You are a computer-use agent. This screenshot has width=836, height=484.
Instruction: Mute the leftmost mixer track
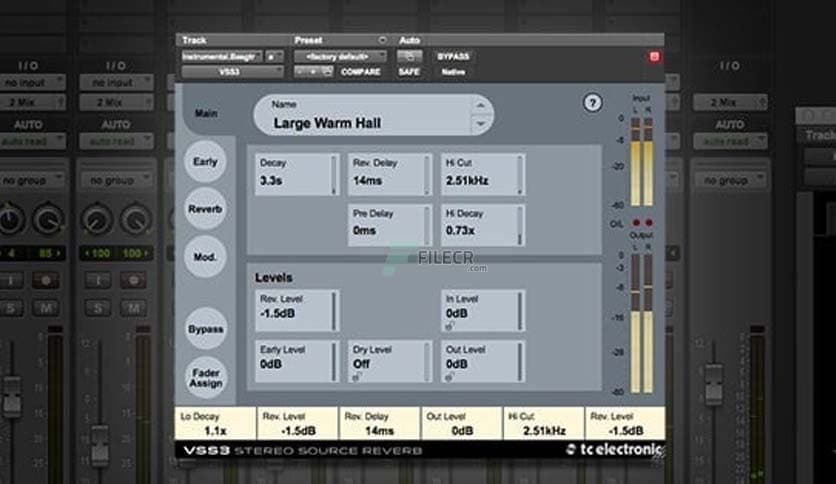pyautogui.click(x=46, y=308)
